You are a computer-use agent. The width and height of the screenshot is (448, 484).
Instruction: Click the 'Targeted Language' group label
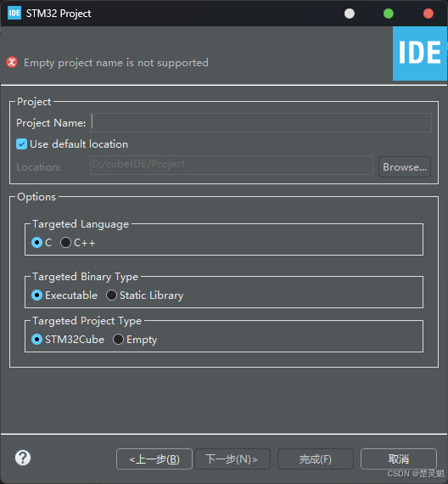click(81, 224)
